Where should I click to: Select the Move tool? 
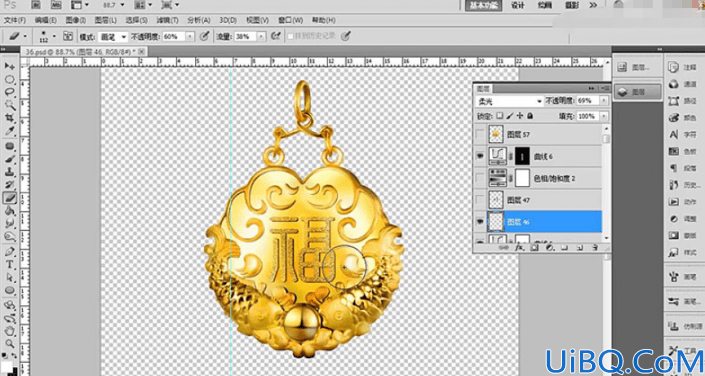coord(9,66)
